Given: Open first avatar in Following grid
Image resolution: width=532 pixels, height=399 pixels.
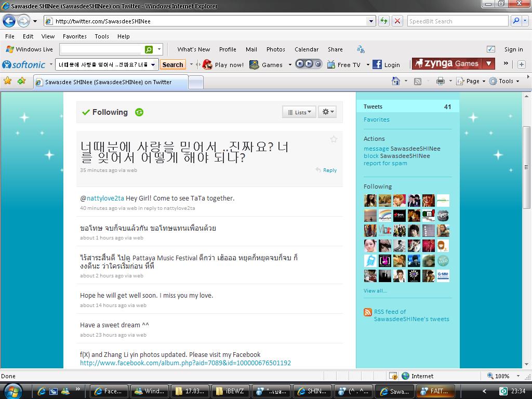Looking at the screenshot, I should point(370,201).
